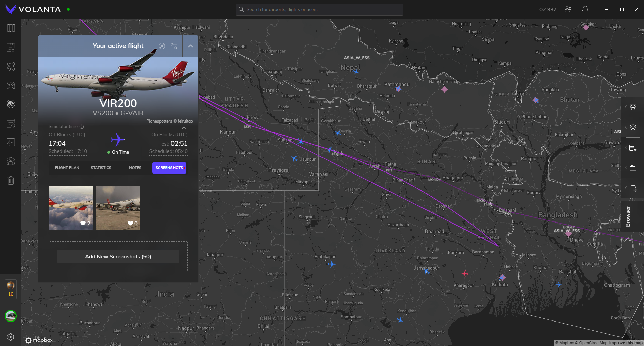Switch to the Flight Plan tab
Viewport: 644px width, 346px height.
[x=67, y=168]
